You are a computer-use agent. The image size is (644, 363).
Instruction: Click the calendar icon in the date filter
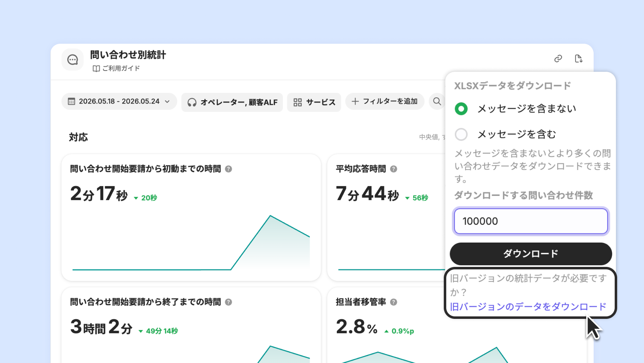coord(71,101)
